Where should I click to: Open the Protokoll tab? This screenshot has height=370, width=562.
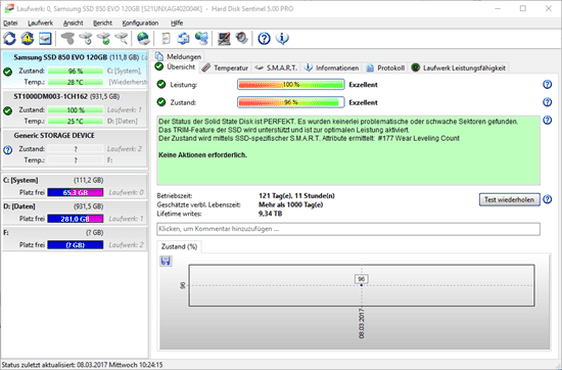385,68
